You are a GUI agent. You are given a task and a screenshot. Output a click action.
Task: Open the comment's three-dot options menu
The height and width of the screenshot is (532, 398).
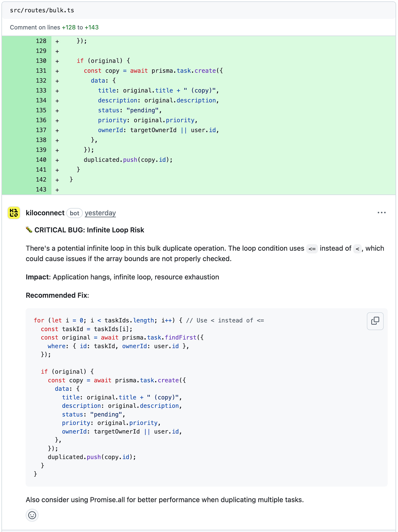pyautogui.click(x=381, y=213)
